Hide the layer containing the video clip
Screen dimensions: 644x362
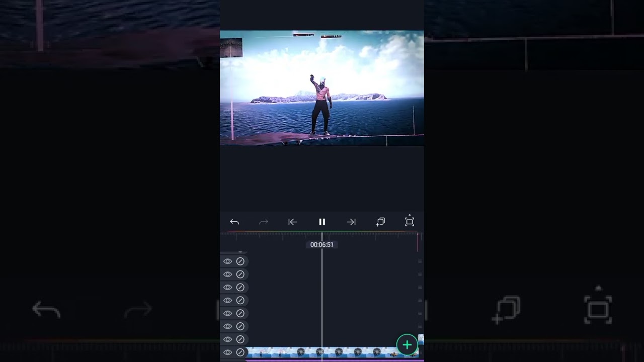(227, 352)
